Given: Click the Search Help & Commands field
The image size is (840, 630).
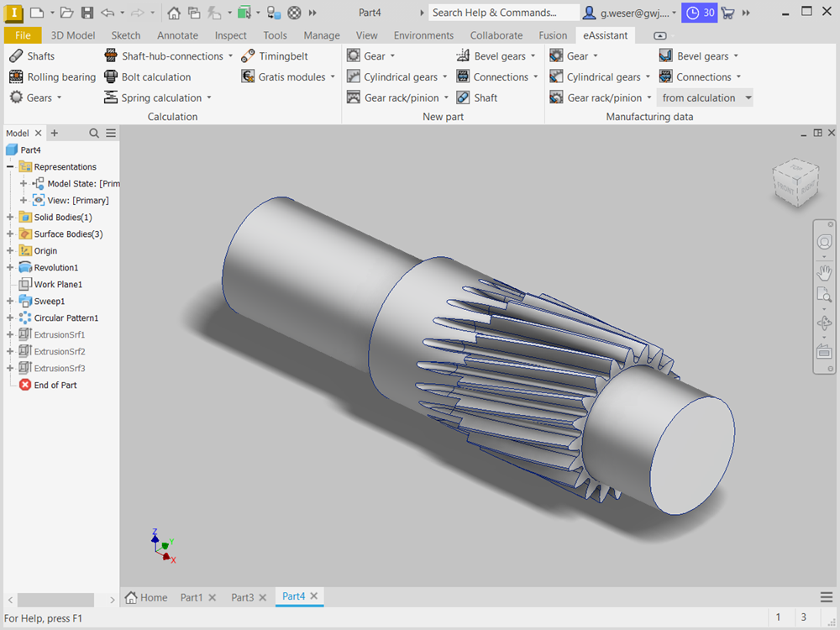Looking at the screenshot, I should [502, 13].
